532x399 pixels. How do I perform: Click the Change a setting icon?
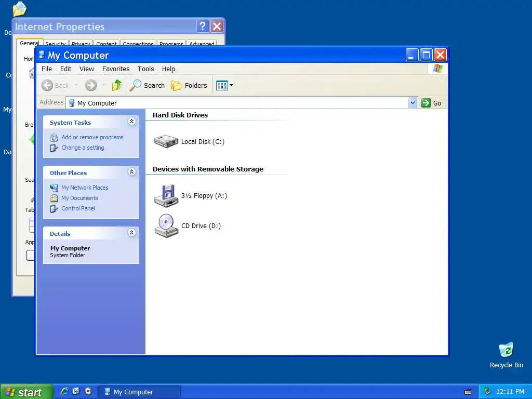[54, 148]
